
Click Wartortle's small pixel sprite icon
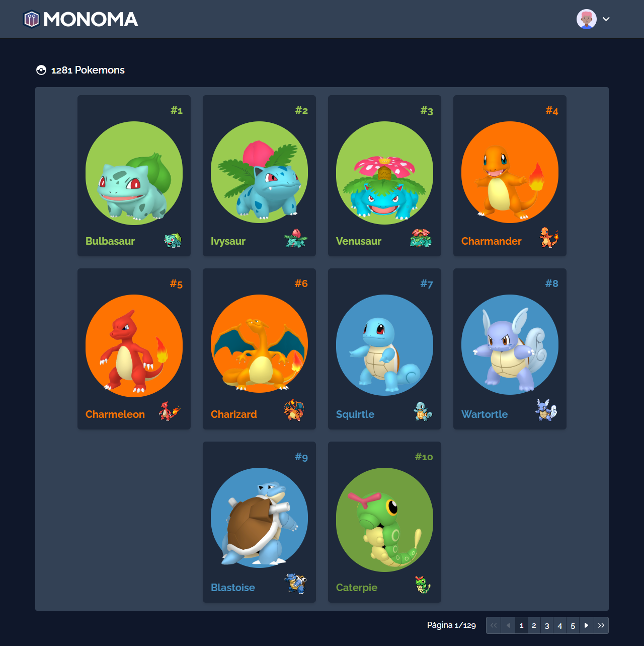click(x=546, y=410)
